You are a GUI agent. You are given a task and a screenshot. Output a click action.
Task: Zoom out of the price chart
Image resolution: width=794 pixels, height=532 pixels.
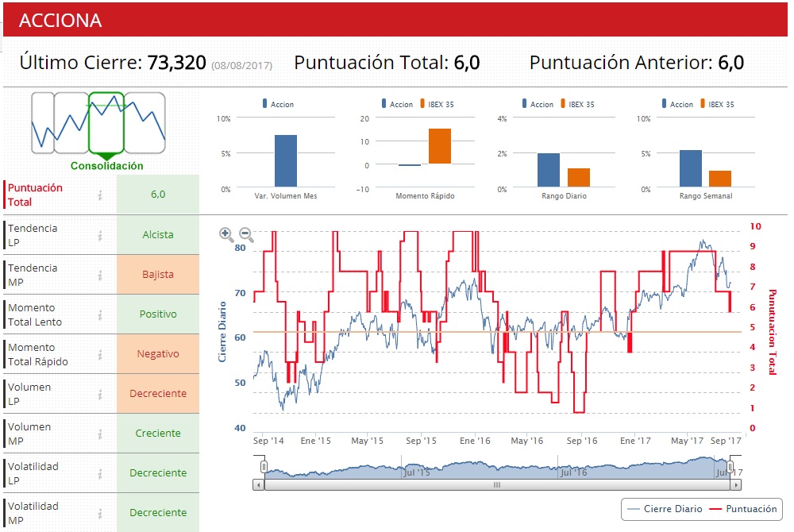(x=246, y=234)
